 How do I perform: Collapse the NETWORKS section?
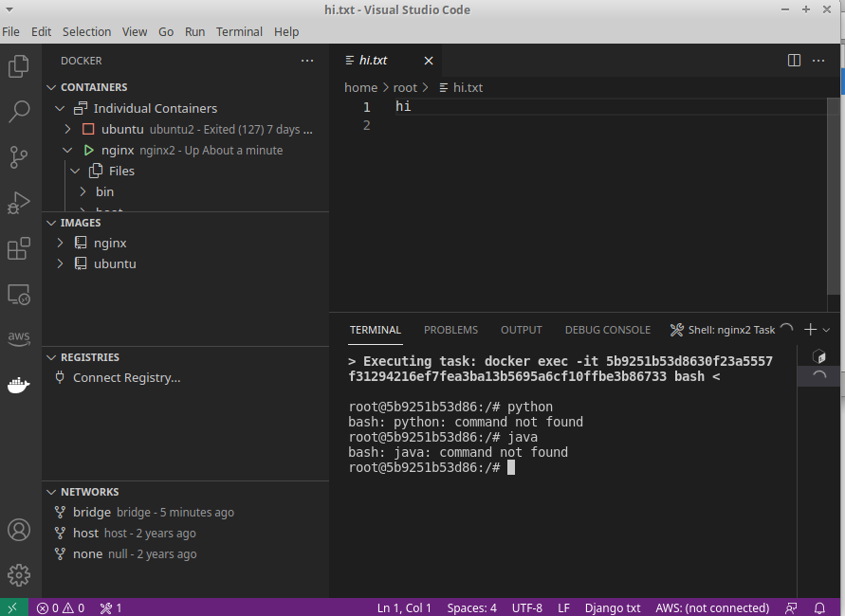coord(51,492)
